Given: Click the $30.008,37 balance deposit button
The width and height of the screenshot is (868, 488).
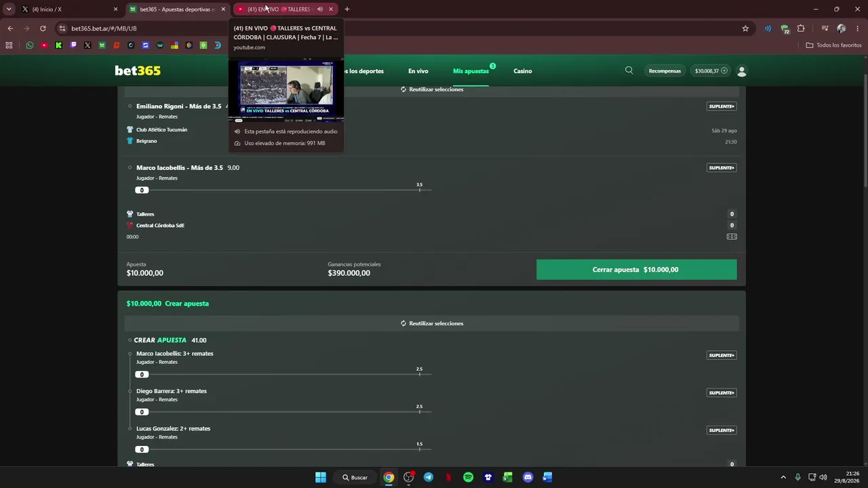Looking at the screenshot, I should click(x=711, y=71).
